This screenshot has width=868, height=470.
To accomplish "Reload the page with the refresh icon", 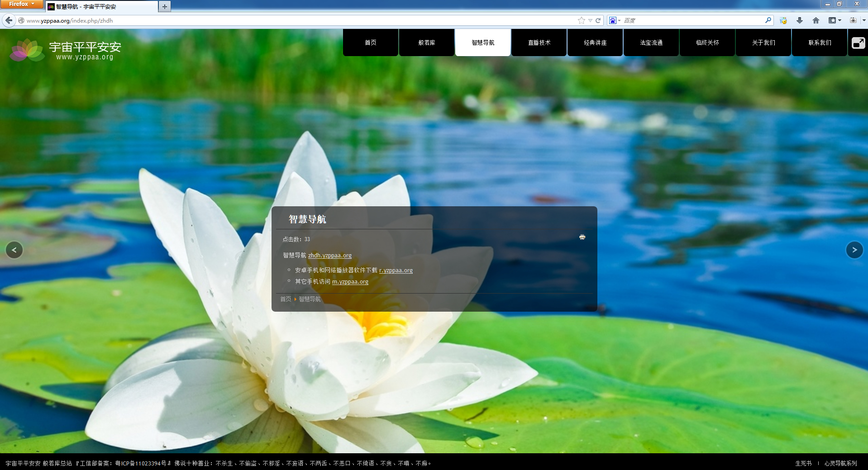I will coord(598,20).
